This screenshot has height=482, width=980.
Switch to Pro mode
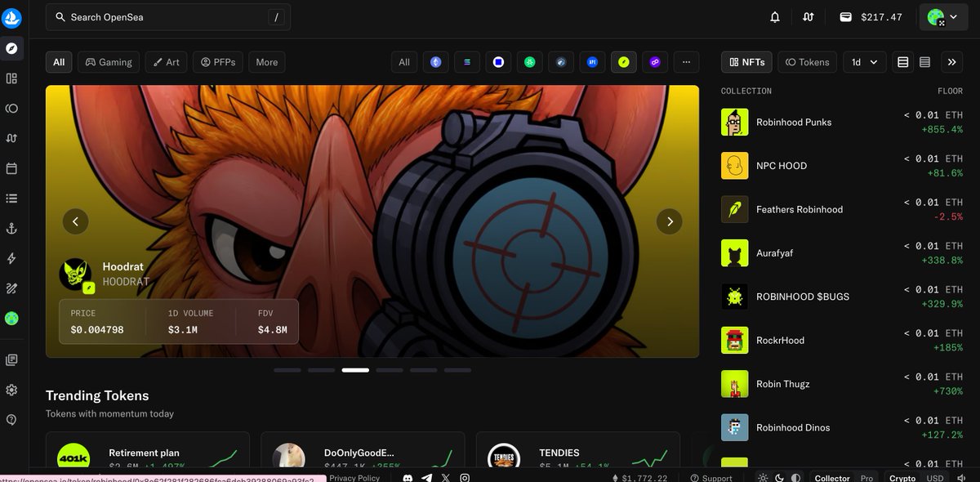tap(866, 478)
